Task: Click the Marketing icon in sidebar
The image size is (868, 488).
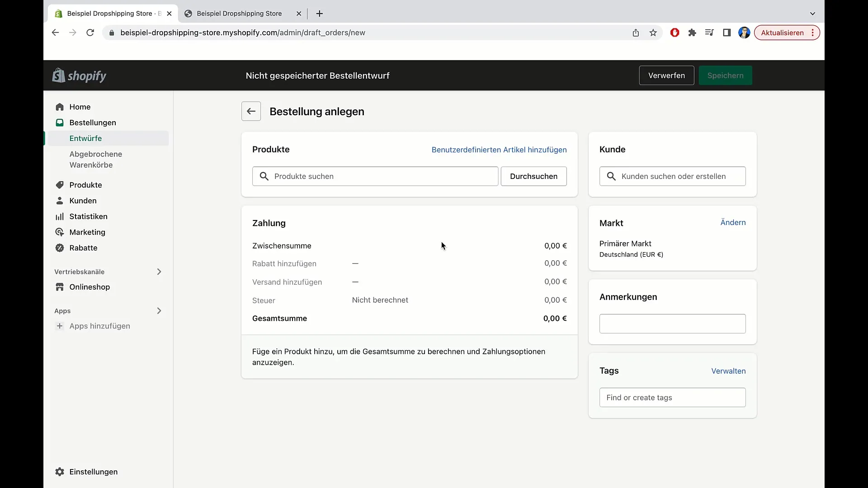Action: pos(60,232)
